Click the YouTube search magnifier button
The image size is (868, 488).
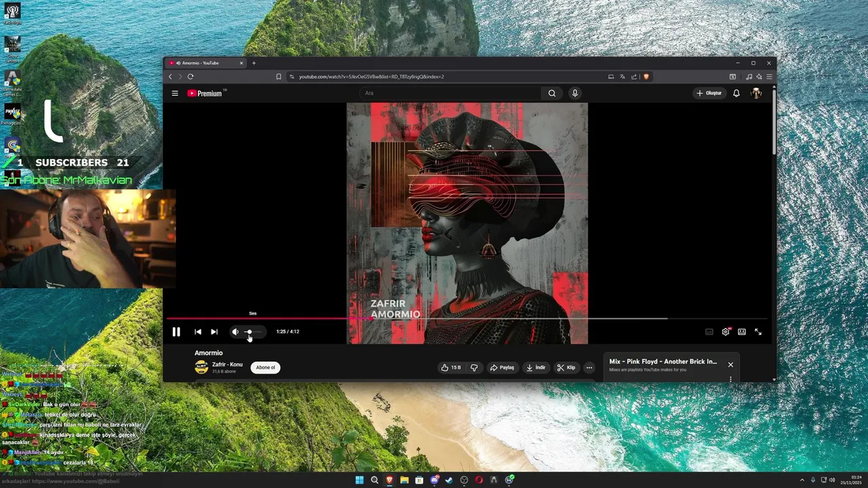552,94
